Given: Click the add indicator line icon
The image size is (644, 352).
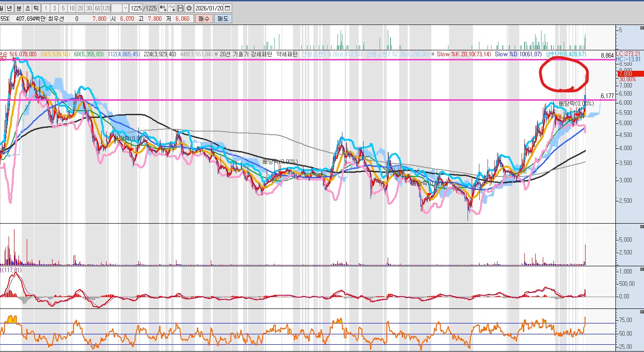Looking at the screenshot, I should [172, 8].
